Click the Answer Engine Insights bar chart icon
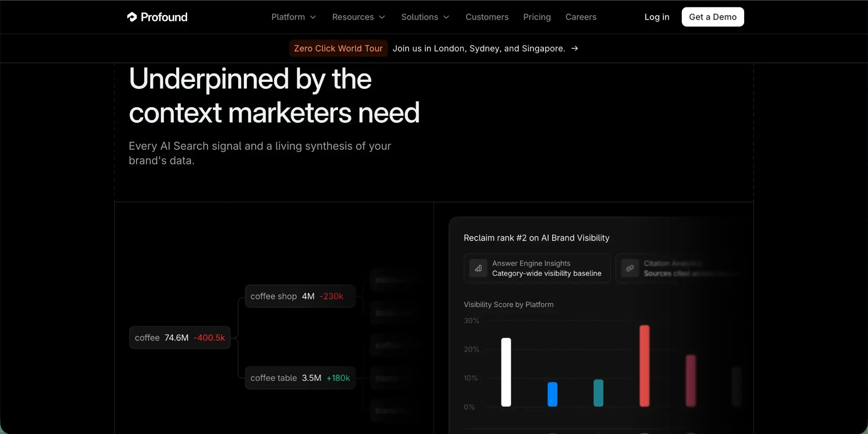Screen dimensions: 868x434 pyautogui.click(x=478, y=268)
